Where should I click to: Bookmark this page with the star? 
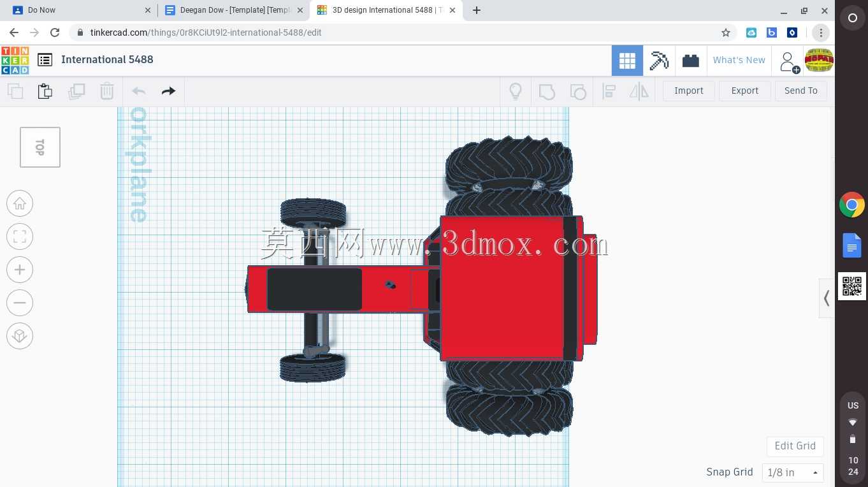click(x=725, y=33)
